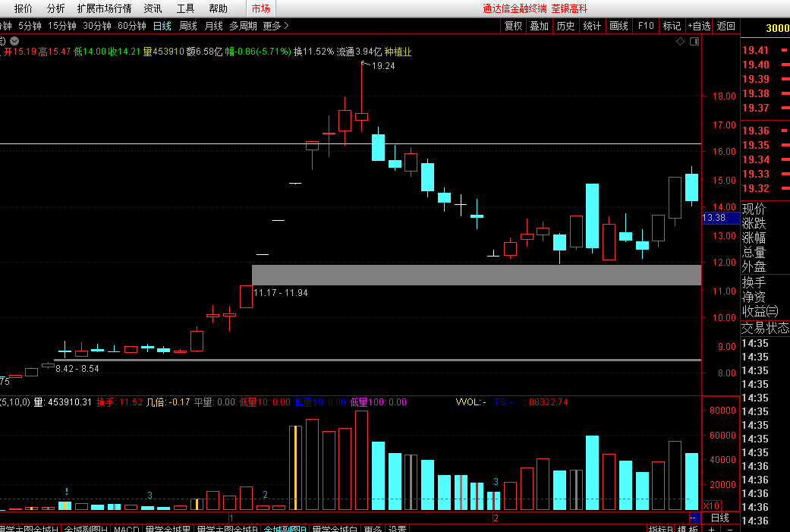Click the 8.42 - 8.54 gap label
Screen dimensions: 790x532
(77, 369)
